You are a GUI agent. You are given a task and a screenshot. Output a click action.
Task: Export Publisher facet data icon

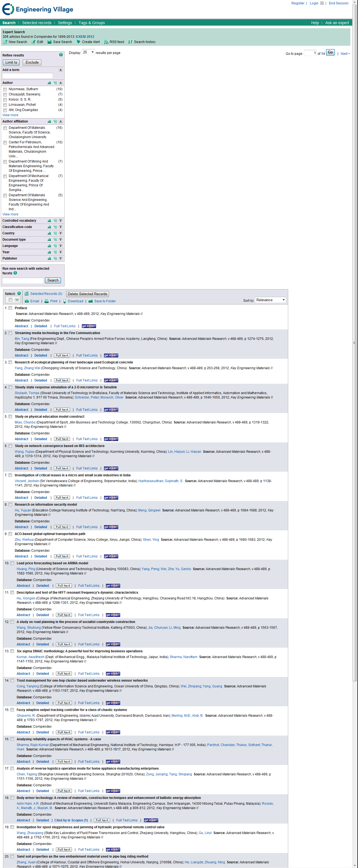55,259
